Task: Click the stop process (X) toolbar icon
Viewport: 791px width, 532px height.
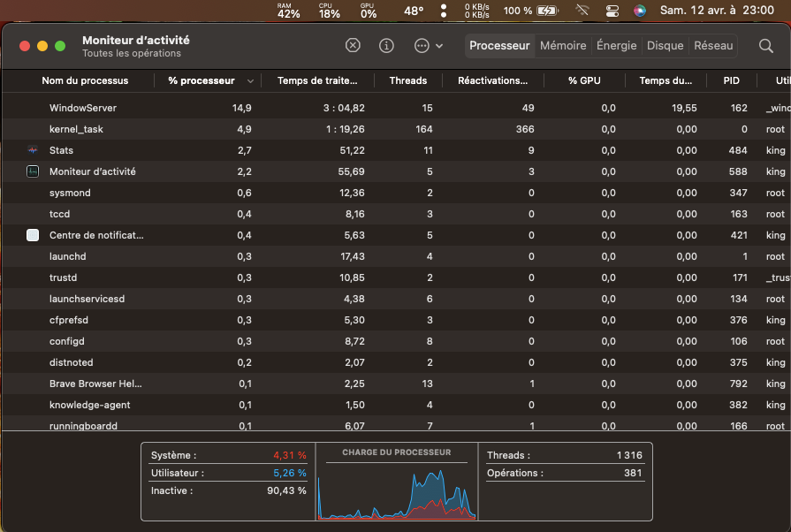Action: [353, 46]
